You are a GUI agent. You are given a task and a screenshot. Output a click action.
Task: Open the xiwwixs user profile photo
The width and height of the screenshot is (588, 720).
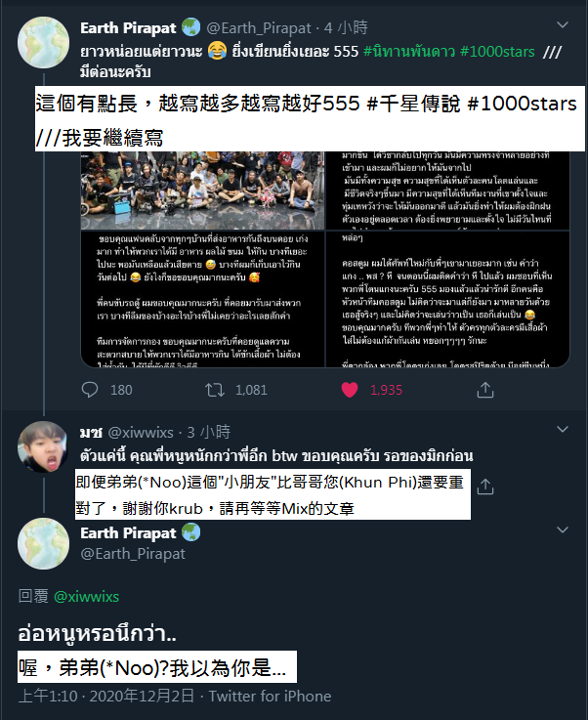click(43, 446)
